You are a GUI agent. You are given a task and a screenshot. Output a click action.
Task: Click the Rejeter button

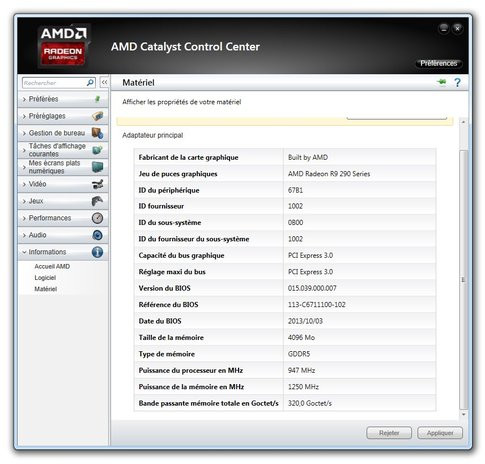[389, 433]
